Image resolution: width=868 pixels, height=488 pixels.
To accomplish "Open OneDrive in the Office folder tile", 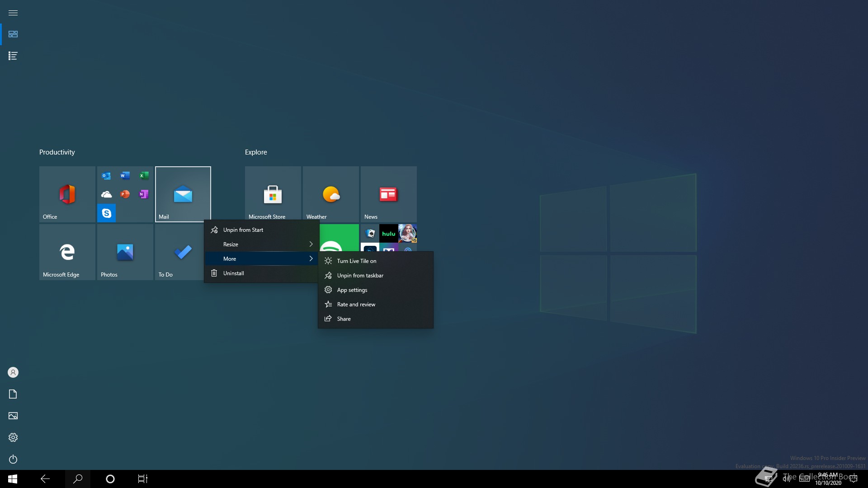I will point(106,194).
